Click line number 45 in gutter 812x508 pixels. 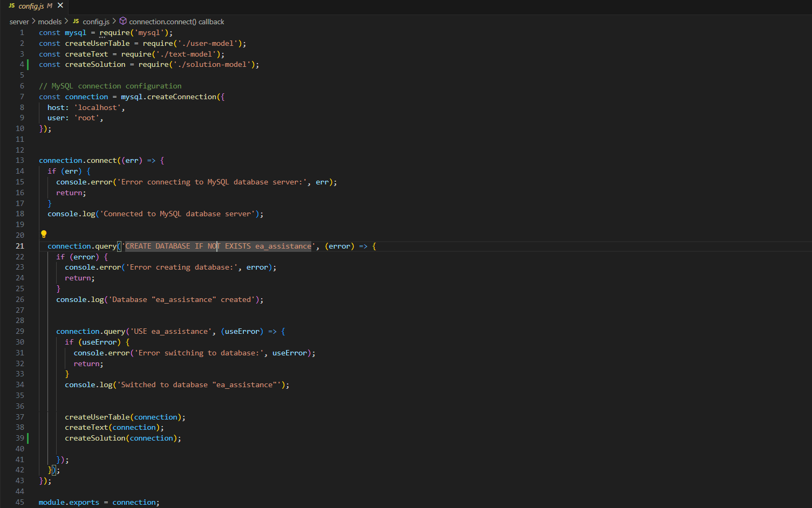click(x=20, y=502)
